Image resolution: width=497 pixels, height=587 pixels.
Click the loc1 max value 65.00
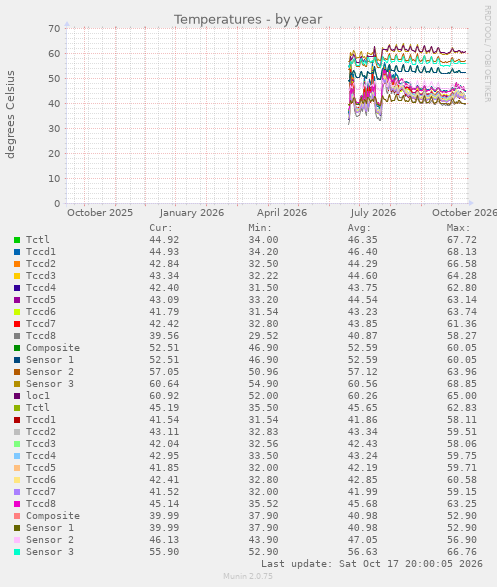click(462, 396)
